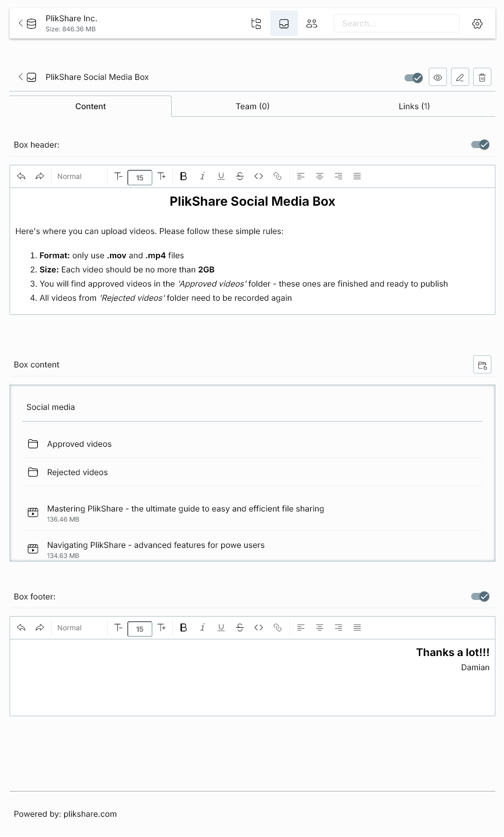Viewport: 504px width, 837px height.
Task: Toggle the Box footer switch
Action: coord(480,596)
